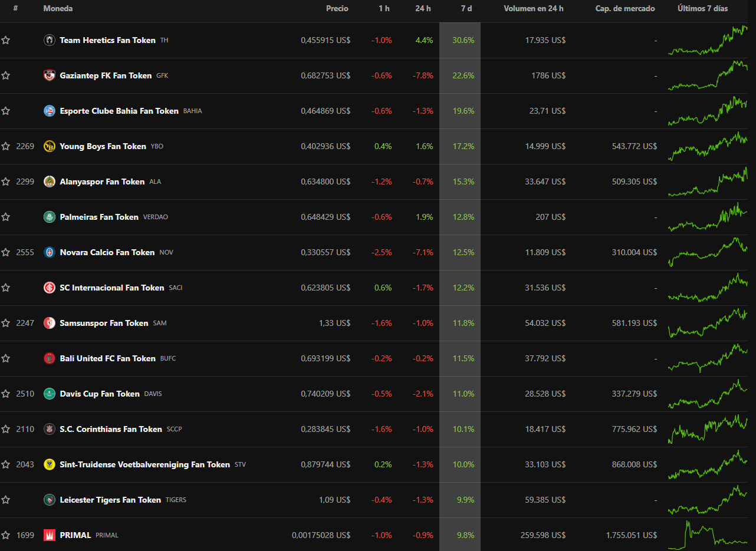This screenshot has height=551, width=756.
Task: Sort by Cap. de mercado header
Action: click(625, 9)
